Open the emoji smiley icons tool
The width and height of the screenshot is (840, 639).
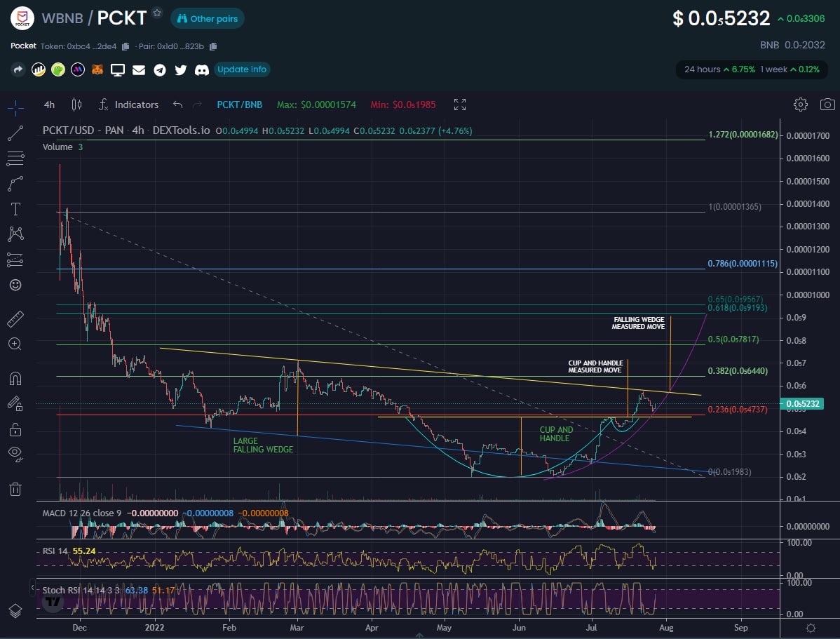(15, 285)
